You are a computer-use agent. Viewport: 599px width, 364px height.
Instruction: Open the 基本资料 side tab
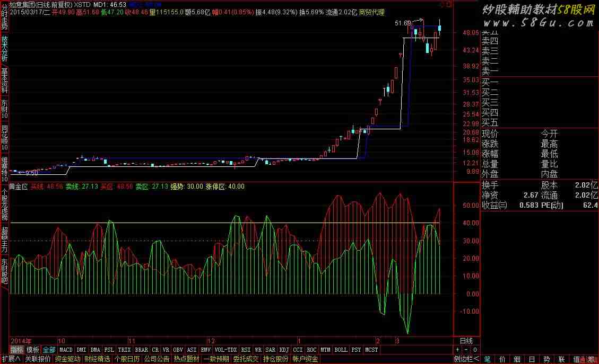[x=4, y=81]
